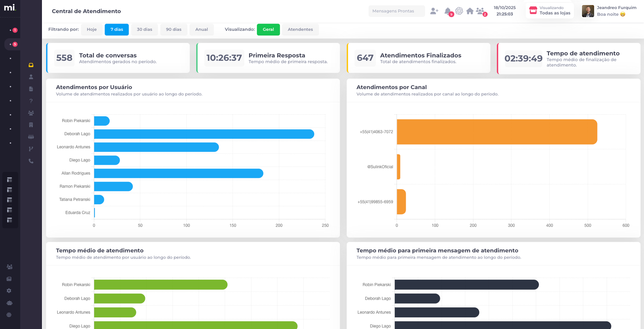Viewport: 644px width, 329px height.
Task: Click Deborah Lago's blue bar in user chart
Action: pos(204,134)
